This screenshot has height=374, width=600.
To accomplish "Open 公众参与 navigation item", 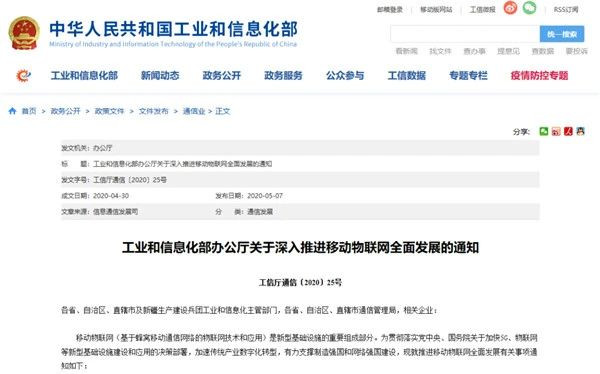I will (x=345, y=75).
